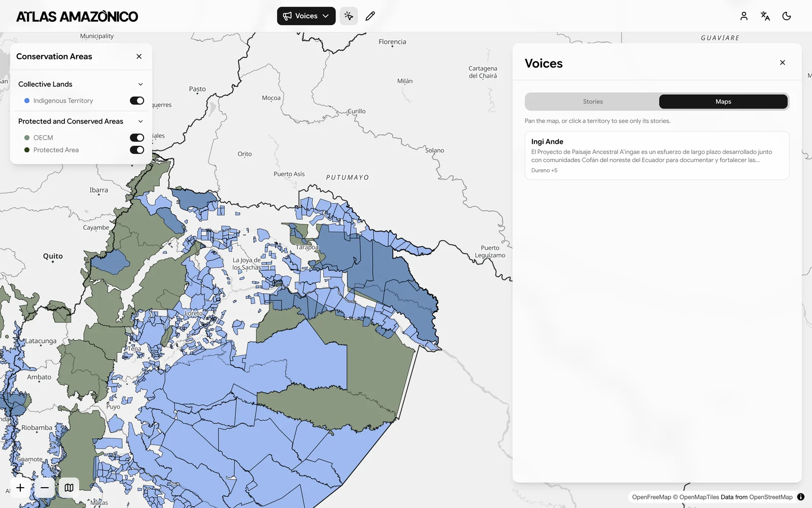Click the Protected Area dark green dot

pos(27,150)
